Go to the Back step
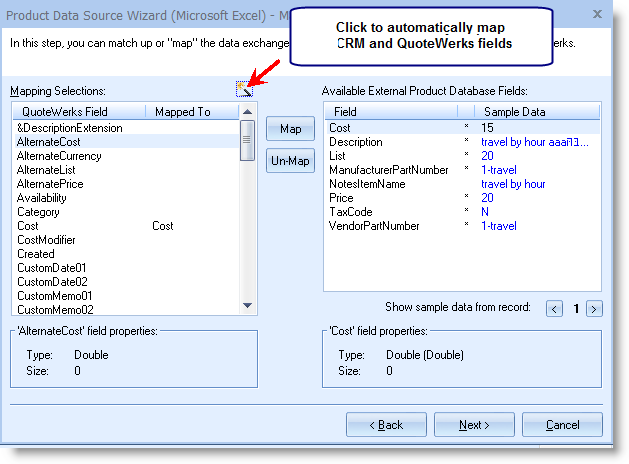 coord(386,425)
